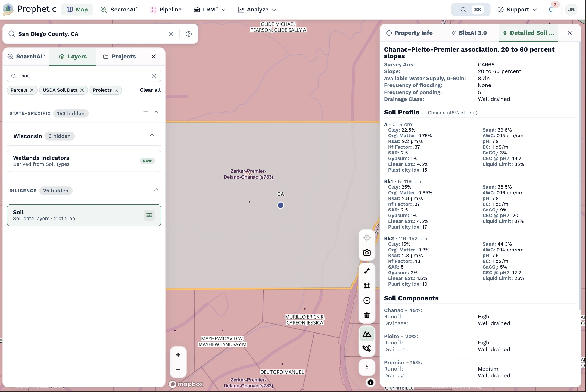Clear the soil filter text
The image size is (586, 392).
click(154, 76)
